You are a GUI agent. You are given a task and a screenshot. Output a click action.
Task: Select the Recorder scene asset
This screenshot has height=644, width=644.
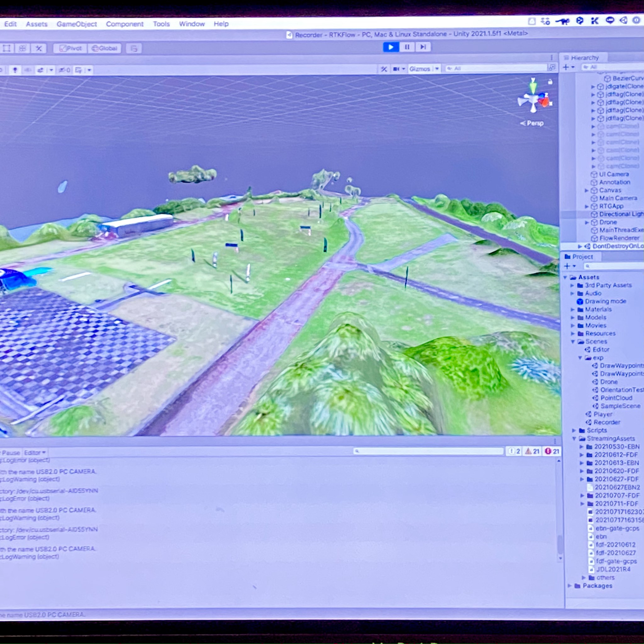(607, 422)
